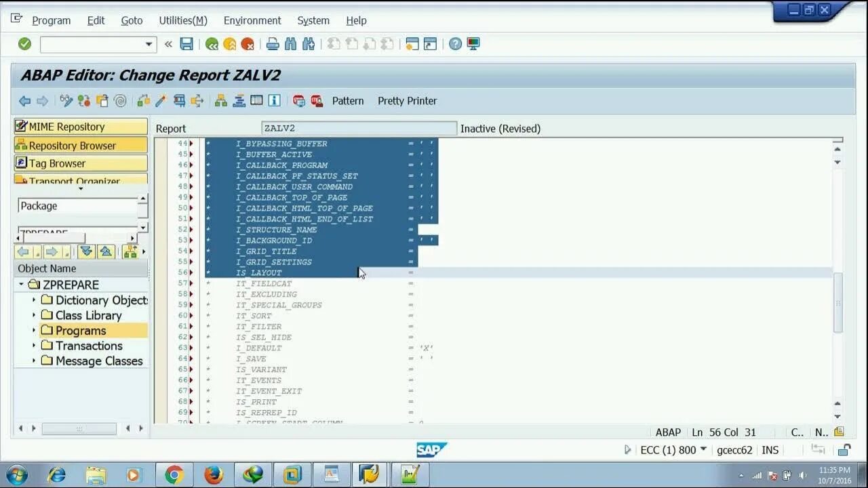
Task: Open the Edit menu
Action: pos(96,20)
